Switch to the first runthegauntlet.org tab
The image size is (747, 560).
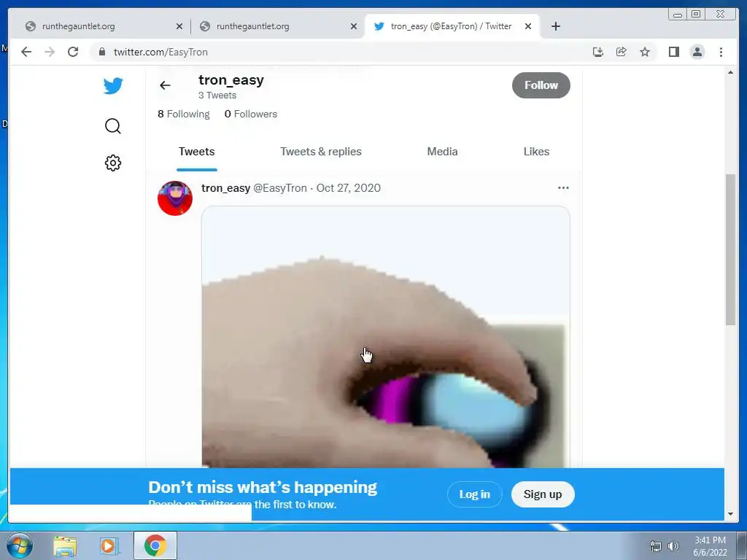click(103, 26)
